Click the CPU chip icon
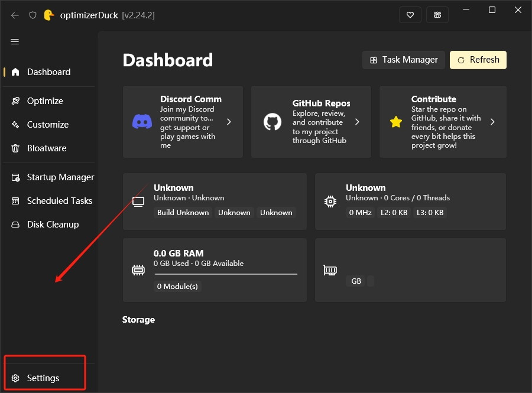Screen dimensions: 532x393 tap(330, 202)
